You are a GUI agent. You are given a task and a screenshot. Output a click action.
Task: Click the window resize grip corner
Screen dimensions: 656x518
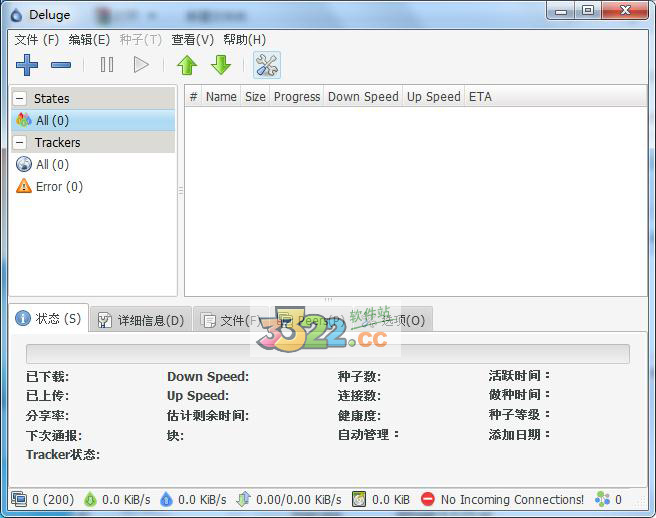[641, 501]
